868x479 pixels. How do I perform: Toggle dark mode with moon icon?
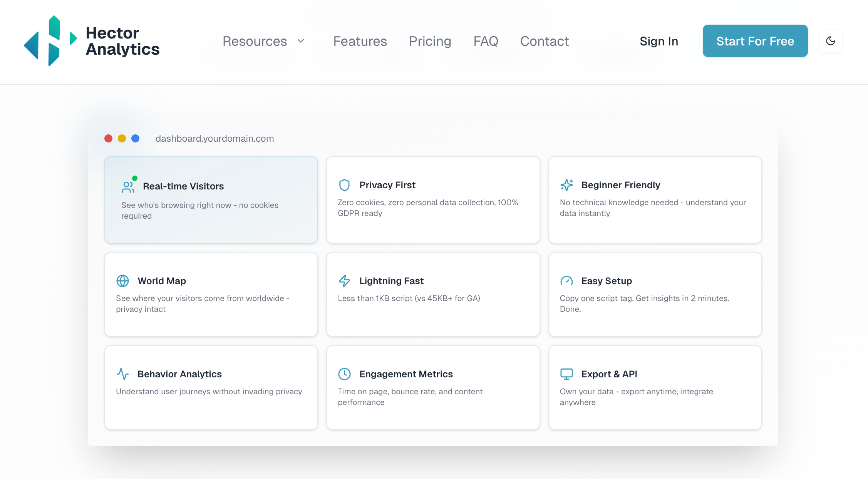(831, 41)
